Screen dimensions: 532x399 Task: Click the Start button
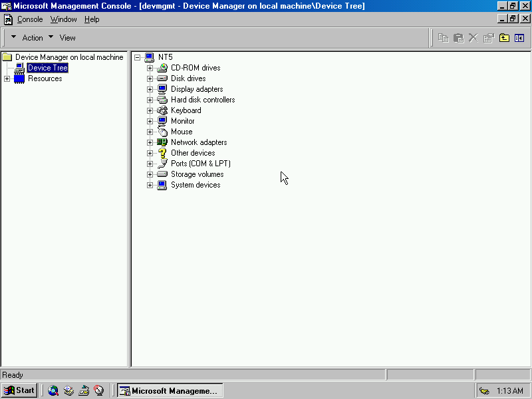[x=19, y=390]
